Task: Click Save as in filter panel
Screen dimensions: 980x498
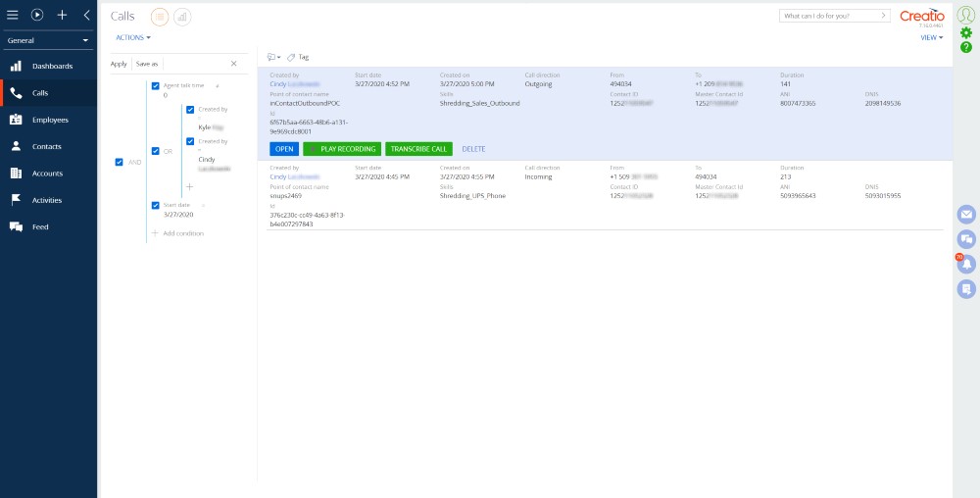Action: [x=147, y=64]
